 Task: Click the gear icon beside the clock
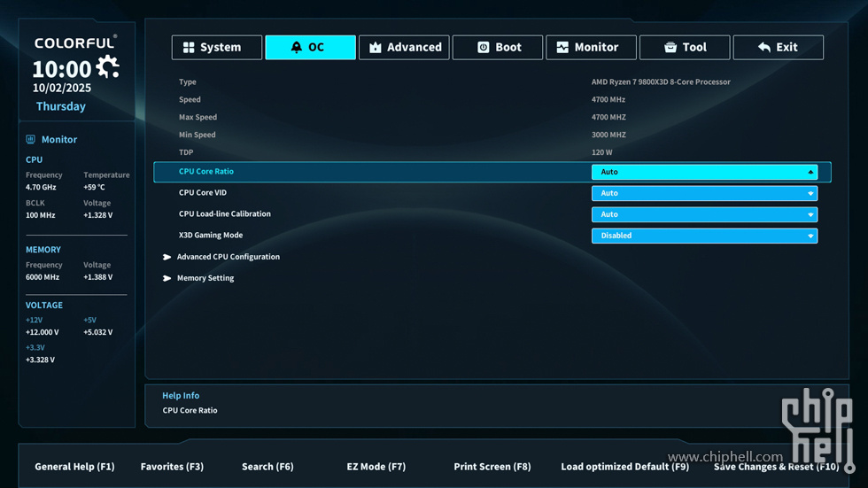coord(108,67)
